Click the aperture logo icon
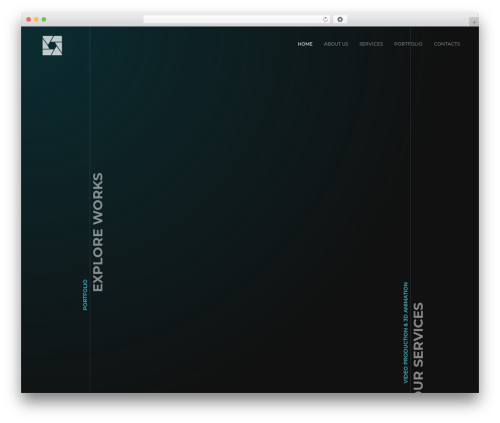The height and width of the screenshot is (423, 500). click(52, 46)
